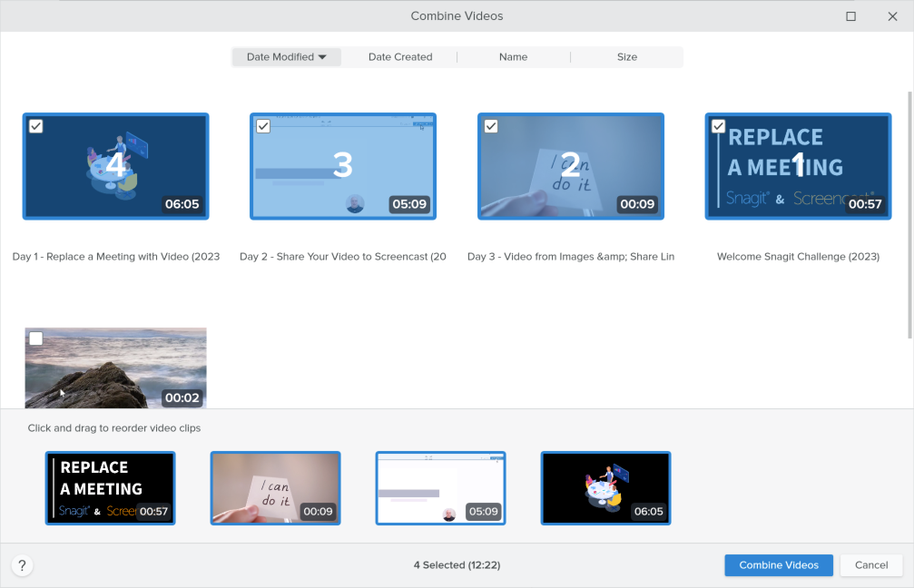Image resolution: width=914 pixels, height=588 pixels.
Task: Click the vertical scrollbar of the video library
Action: click(910, 214)
